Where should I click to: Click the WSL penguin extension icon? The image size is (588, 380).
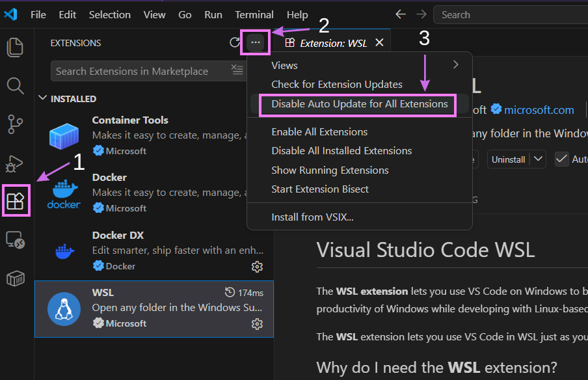coord(64,308)
